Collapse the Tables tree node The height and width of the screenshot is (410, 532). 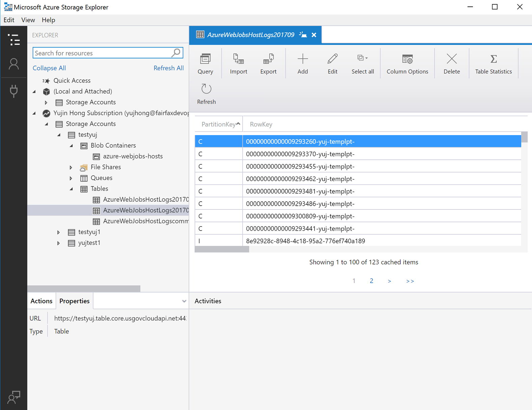[x=72, y=189]
